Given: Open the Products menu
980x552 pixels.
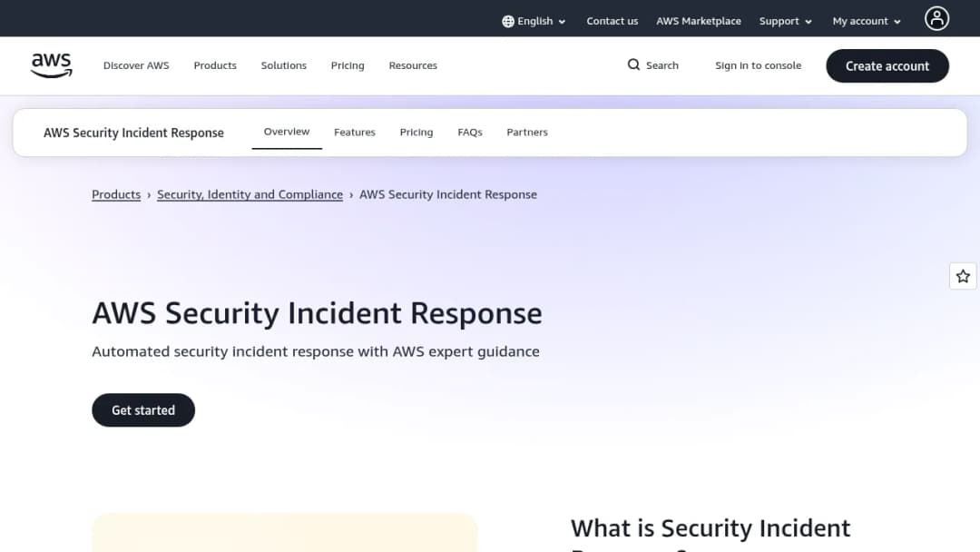Looking at the screenshot, I should point(215,65).
